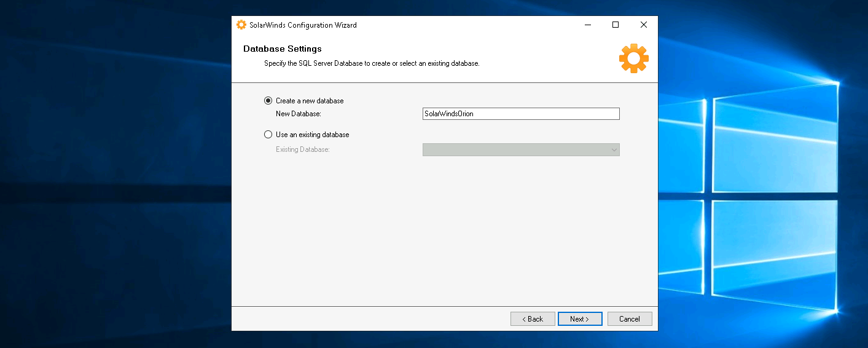Click the large orange gear logo
This screenshot has width=868, height=348.
633,58
